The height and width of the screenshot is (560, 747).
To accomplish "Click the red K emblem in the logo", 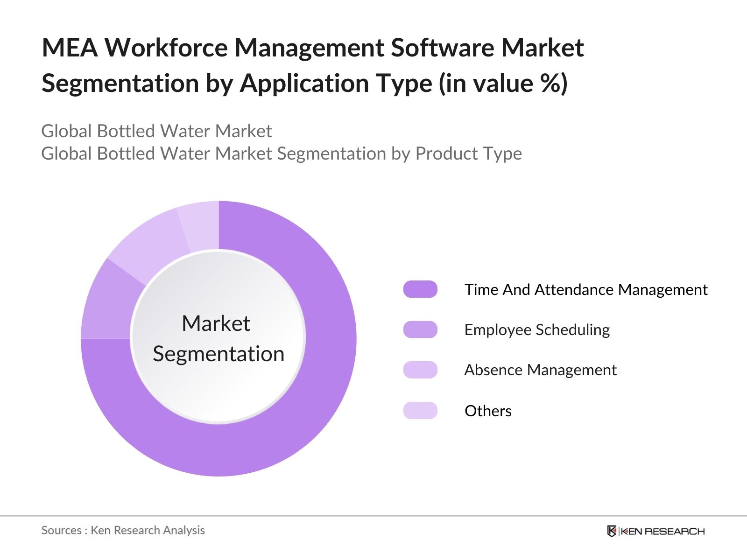I will click(612, 531).
